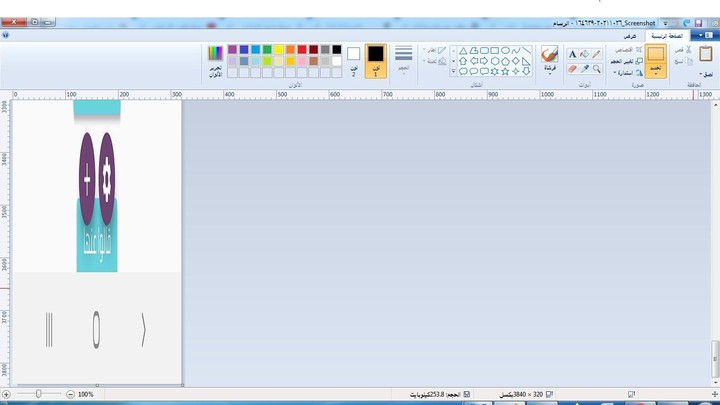The width and height of the screenshot is (720, 405).
Task: Pick the purple color swatch
Action: click(x=232, y=50)
